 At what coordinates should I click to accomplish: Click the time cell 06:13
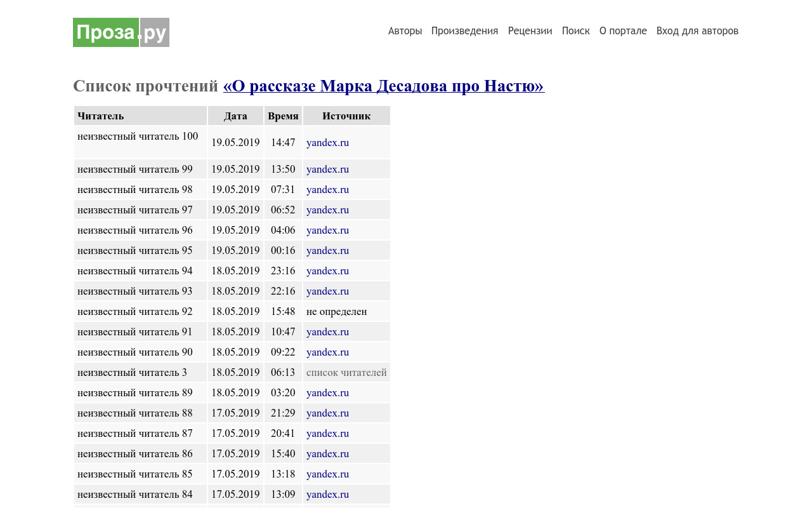[x=283, y=372]
